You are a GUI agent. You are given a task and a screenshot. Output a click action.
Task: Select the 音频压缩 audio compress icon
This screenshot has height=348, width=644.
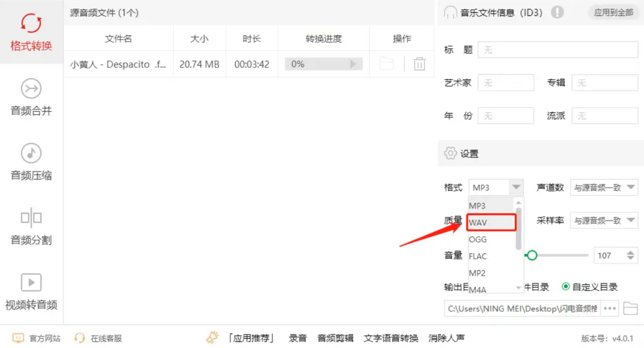31,153
